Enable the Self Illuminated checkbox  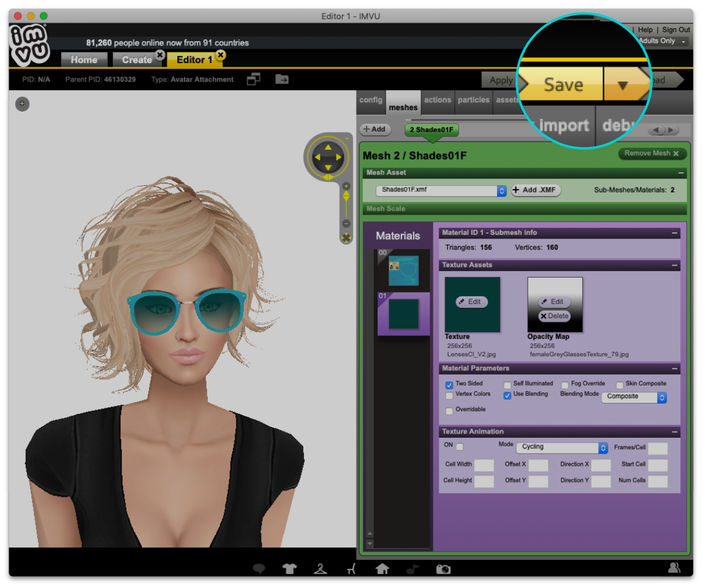pyautogui.click(x=507, y=385)
